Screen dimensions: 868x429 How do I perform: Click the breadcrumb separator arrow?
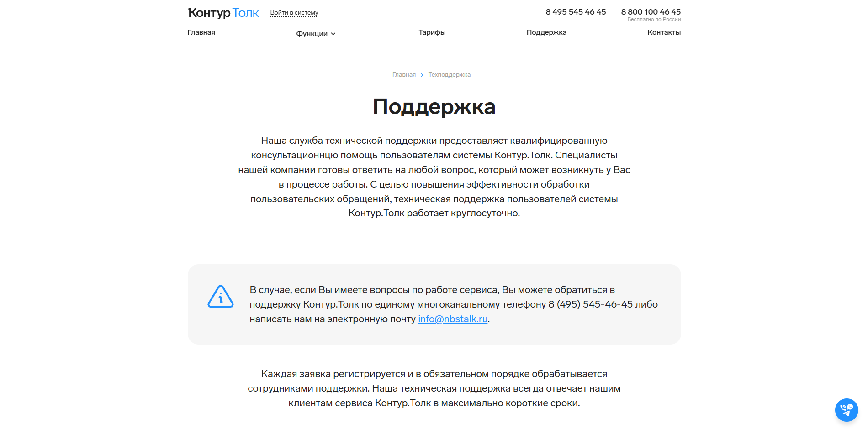[x=422, y=75]
